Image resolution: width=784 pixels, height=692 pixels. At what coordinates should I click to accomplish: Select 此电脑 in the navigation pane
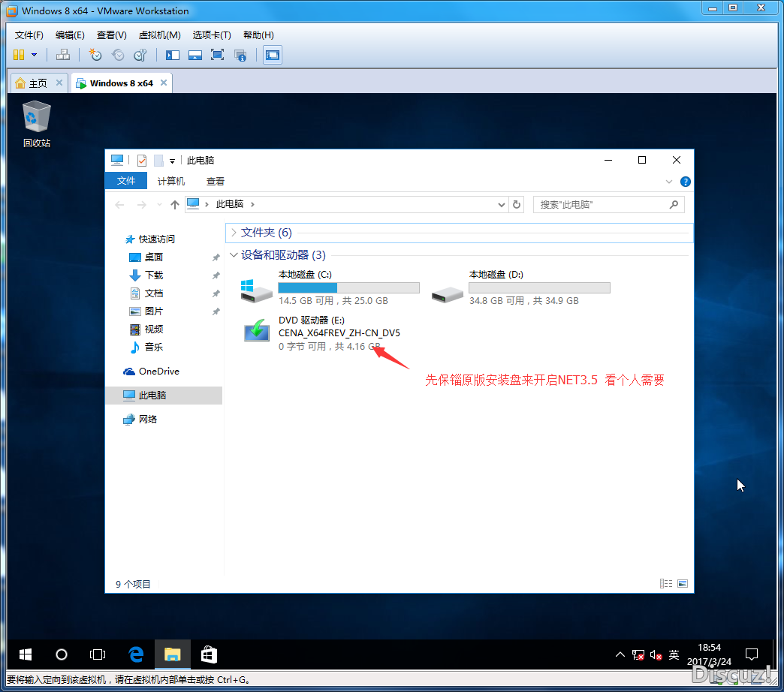[164, 396]
